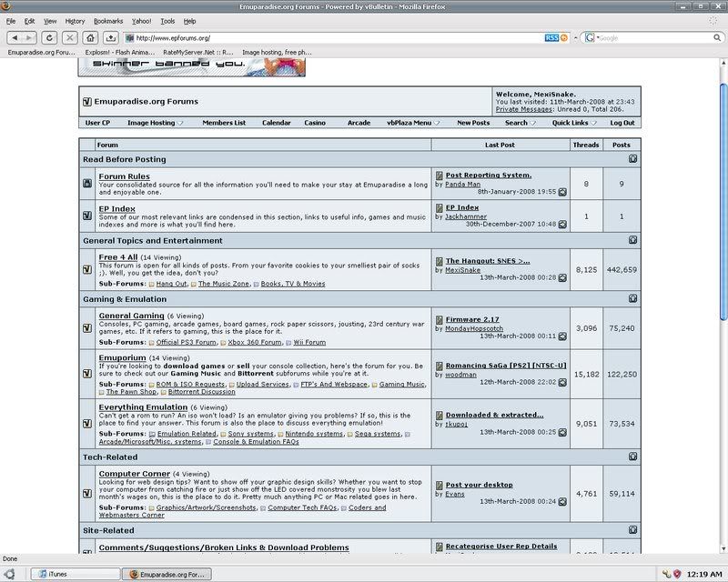This screenshot has width=728, height=582.
Task: Open the Members List link
Action: point(224,123)
